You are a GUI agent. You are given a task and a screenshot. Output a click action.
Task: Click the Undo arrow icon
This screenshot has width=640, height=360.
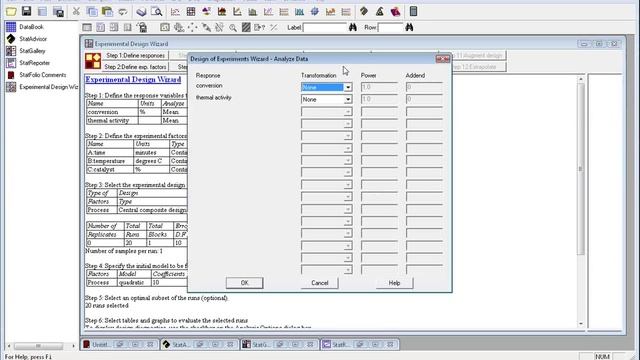[x=123, y=11]
